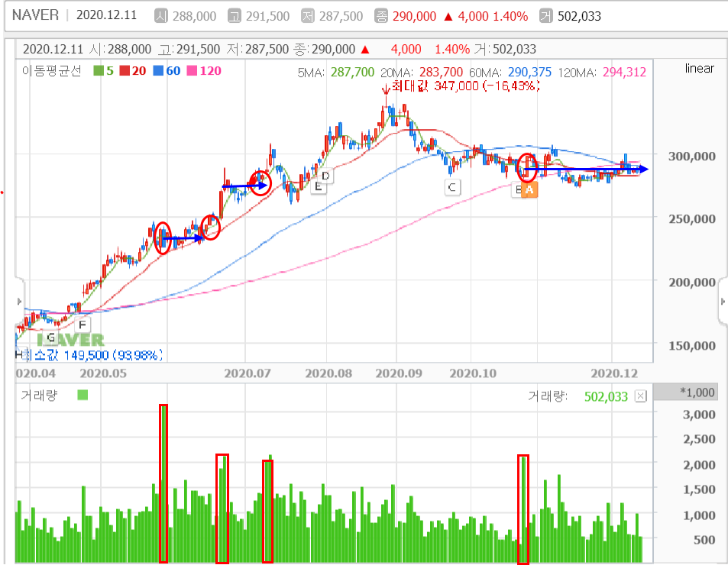Expand the left side panel arrow handle
Screen dimensions: 728x565
click(19, 302)
